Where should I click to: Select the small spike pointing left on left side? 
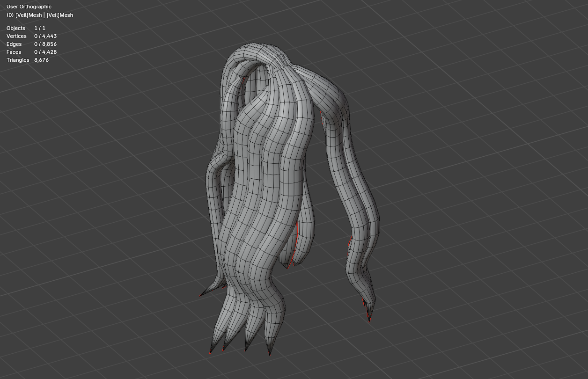201,295
